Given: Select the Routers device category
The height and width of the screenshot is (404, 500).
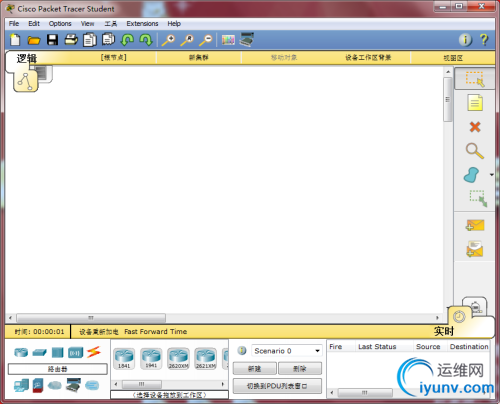Looking at the screenshot, I should click(x=21, y=352).
